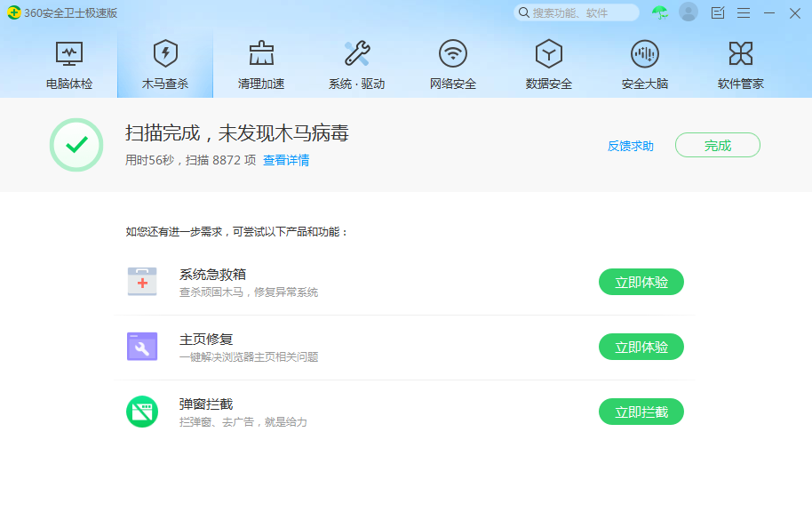Click the green checkmark scan-complete icon

[76, 145]
